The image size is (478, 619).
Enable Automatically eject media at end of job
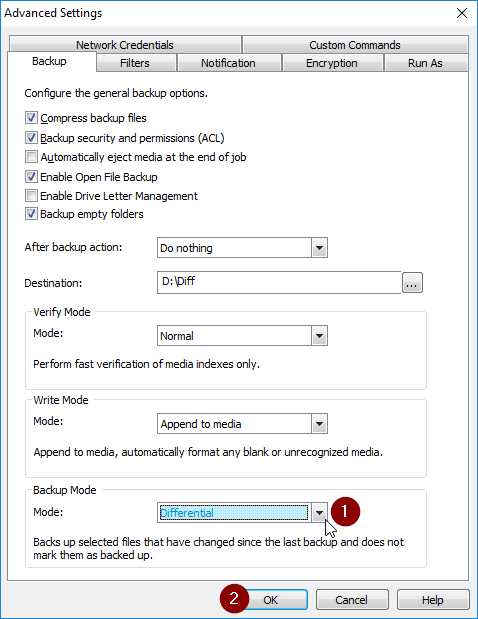click(x=31, y=157)
